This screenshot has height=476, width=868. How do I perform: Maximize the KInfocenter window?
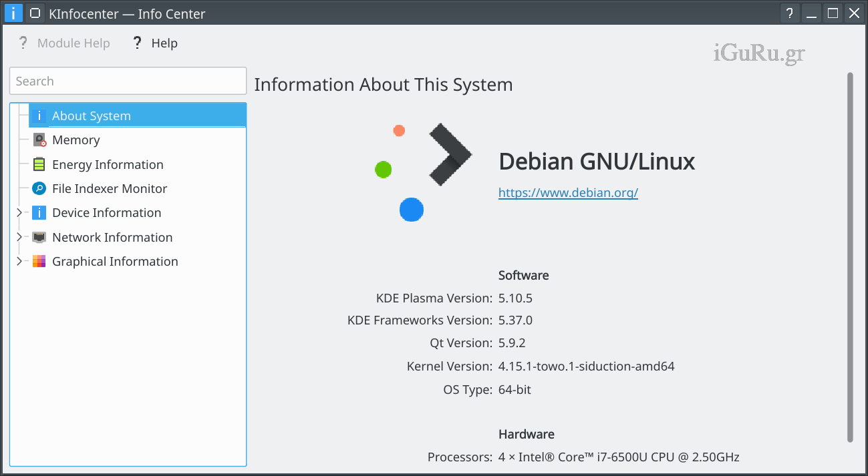(x=833, y=13)
